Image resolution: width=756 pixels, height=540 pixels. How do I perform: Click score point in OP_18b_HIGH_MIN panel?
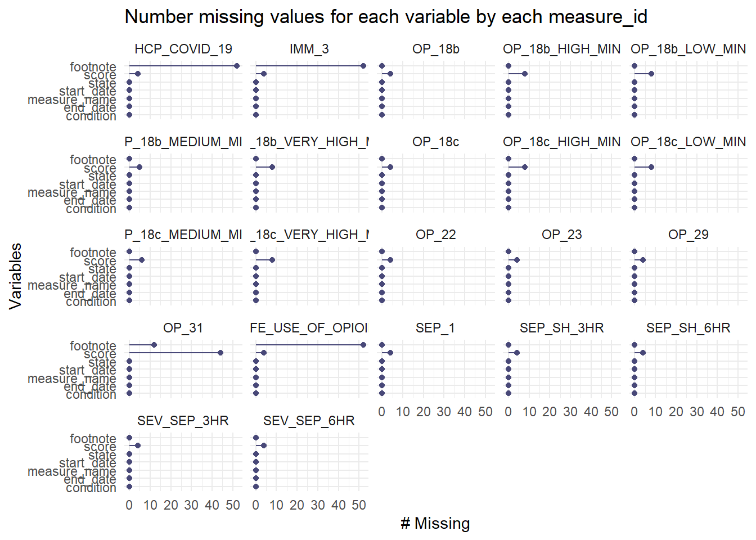525,74
